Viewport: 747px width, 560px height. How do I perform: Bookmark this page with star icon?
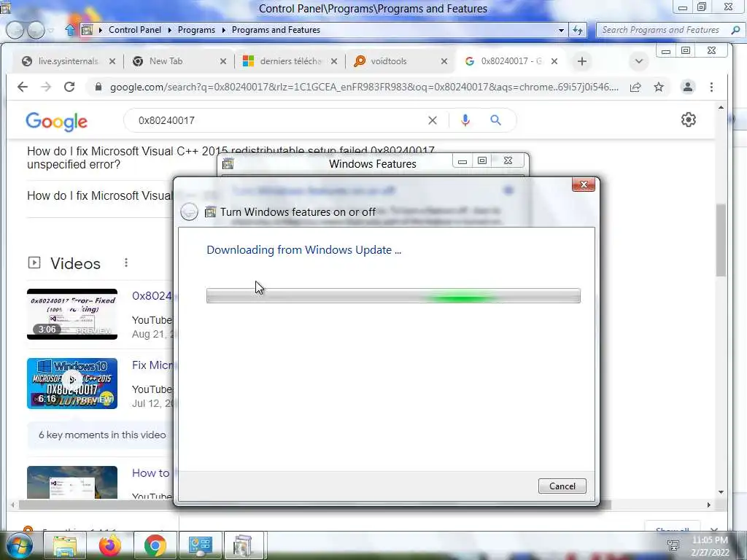[659, 87]
